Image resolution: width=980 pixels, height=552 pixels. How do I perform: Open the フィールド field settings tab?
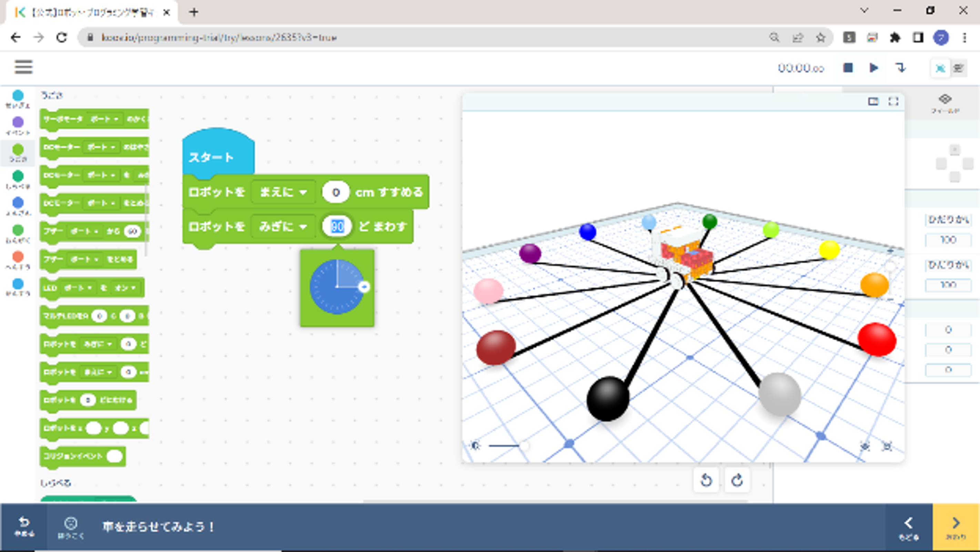(x=945, y=103)
